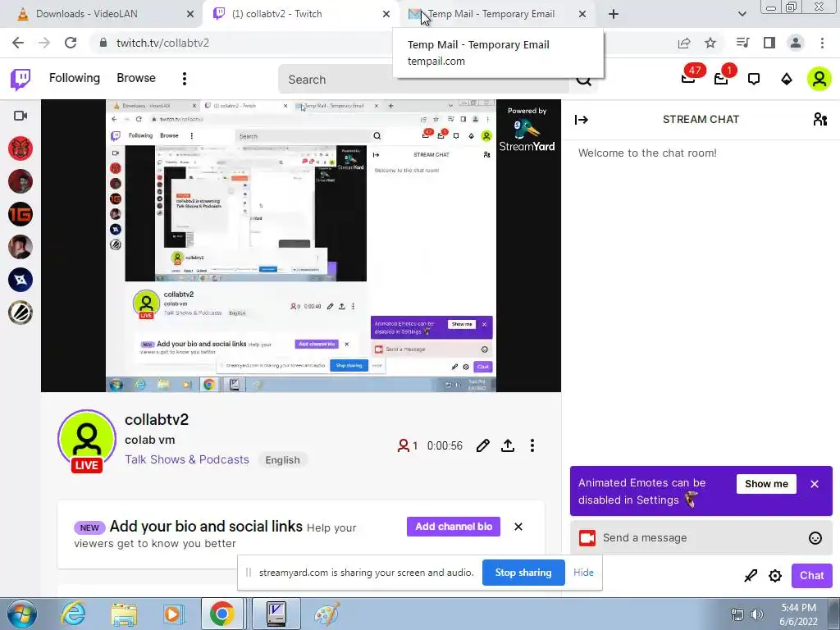Click the followed channels camera icon in sidebar
The width and height of the screenshot is (840, 630).
(x=21, y=116)
